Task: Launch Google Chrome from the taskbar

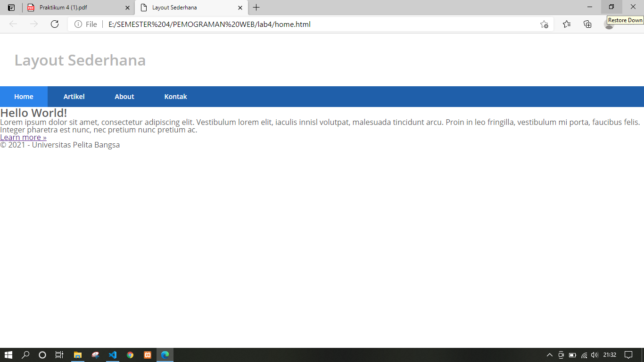Action: pyautogui.click(x=130, y=355)
